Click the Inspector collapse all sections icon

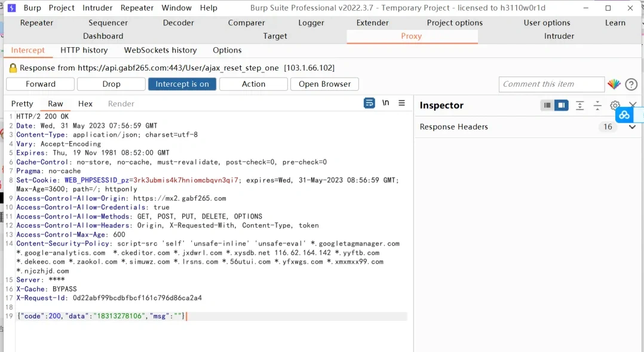(597, 106)
